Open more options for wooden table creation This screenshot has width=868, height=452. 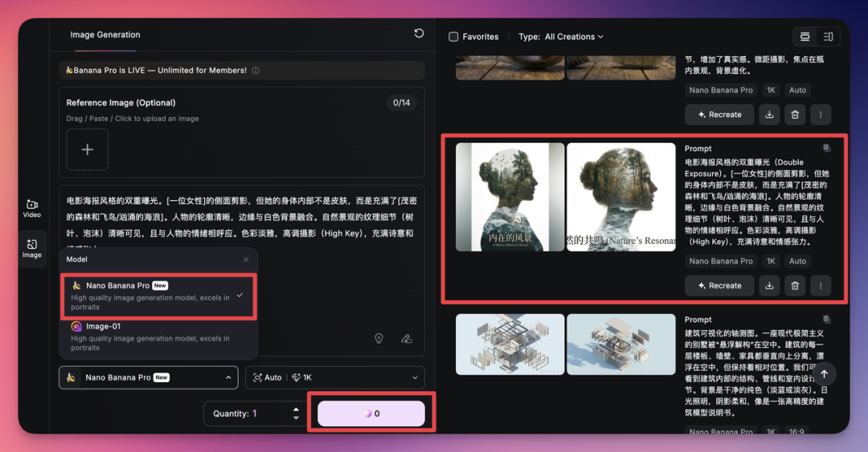click(x=821, y=115)
